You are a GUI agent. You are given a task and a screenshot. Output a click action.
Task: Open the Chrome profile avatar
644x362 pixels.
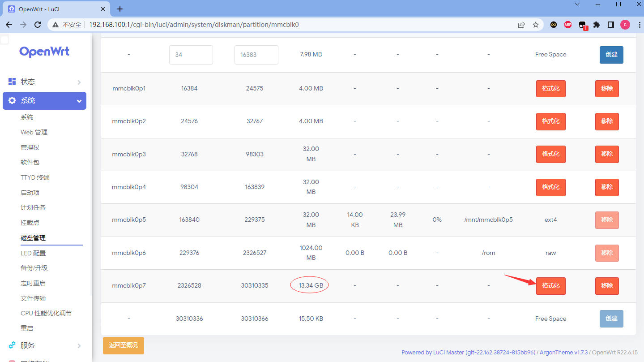625,25
